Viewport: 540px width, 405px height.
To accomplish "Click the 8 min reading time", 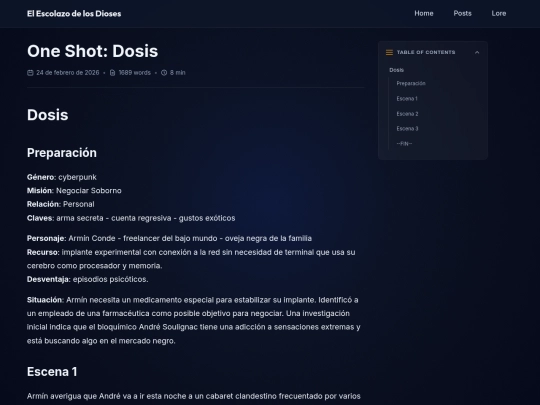I will [177, 73].
